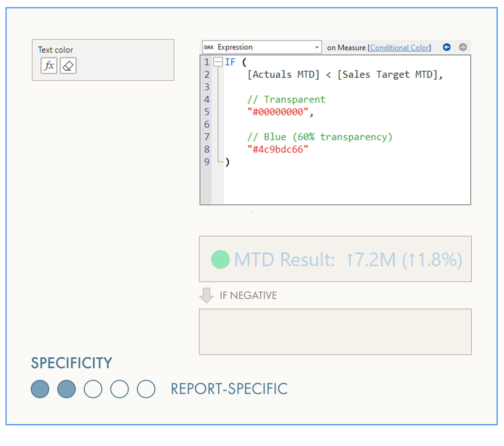
Task: Select the fifth specificity circle
Action: tap(146, 389)
